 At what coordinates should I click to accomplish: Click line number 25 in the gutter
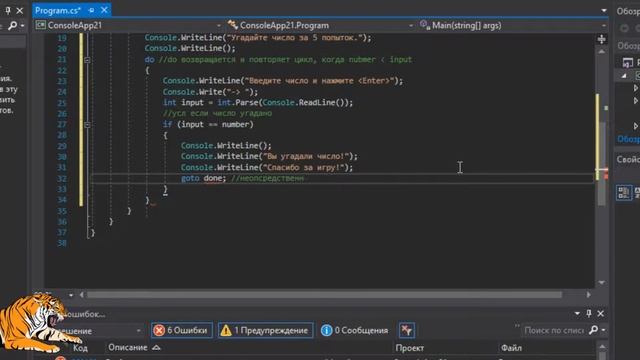coord(62,103)
